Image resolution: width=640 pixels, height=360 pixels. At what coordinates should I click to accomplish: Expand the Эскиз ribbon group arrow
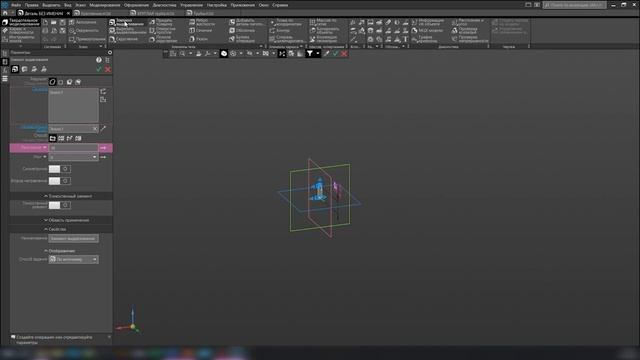coord(100,47)
